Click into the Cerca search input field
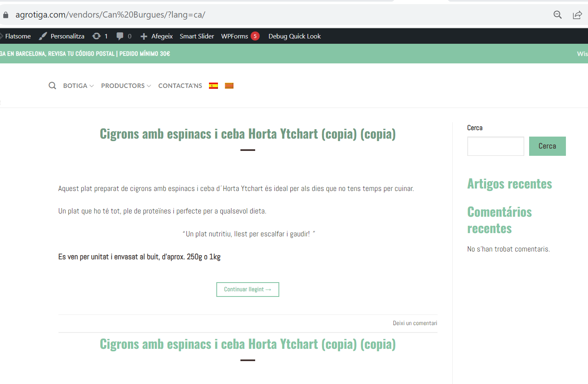 pyautogui.click(x=496, y=146)
